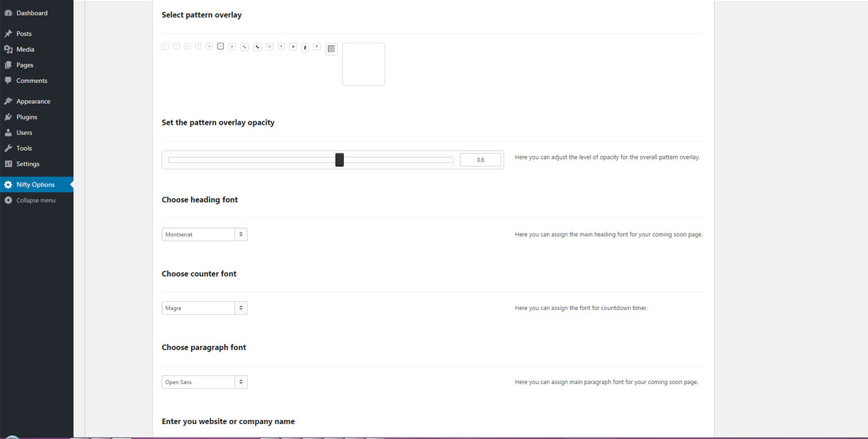Click the Comments speech bubble icon
The width and height of the screenshot is (868, 439).
click(x=8, y=81)
